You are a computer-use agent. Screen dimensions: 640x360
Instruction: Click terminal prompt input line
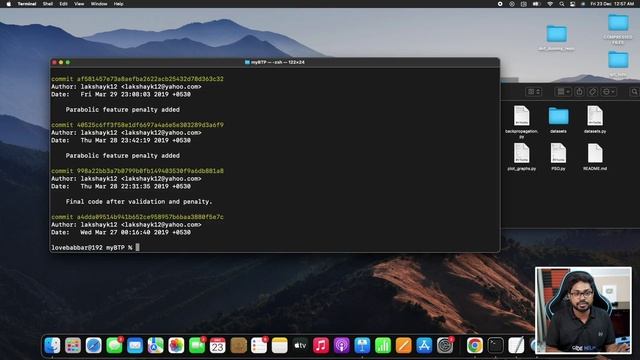[275, 247]
